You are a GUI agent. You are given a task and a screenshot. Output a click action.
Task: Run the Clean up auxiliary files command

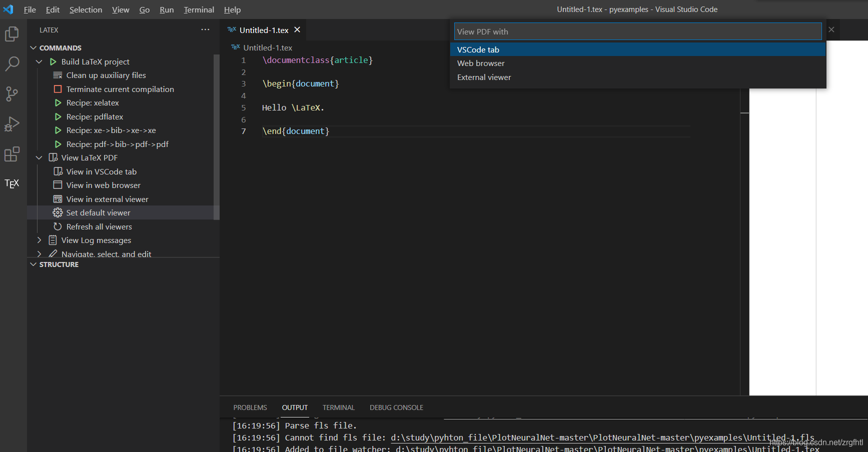tap(106, 75)
